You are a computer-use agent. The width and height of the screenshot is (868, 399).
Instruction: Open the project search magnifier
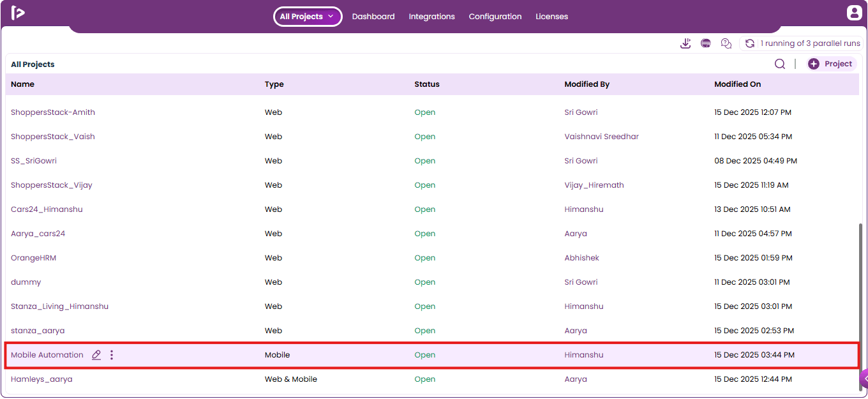pos(780,64)
